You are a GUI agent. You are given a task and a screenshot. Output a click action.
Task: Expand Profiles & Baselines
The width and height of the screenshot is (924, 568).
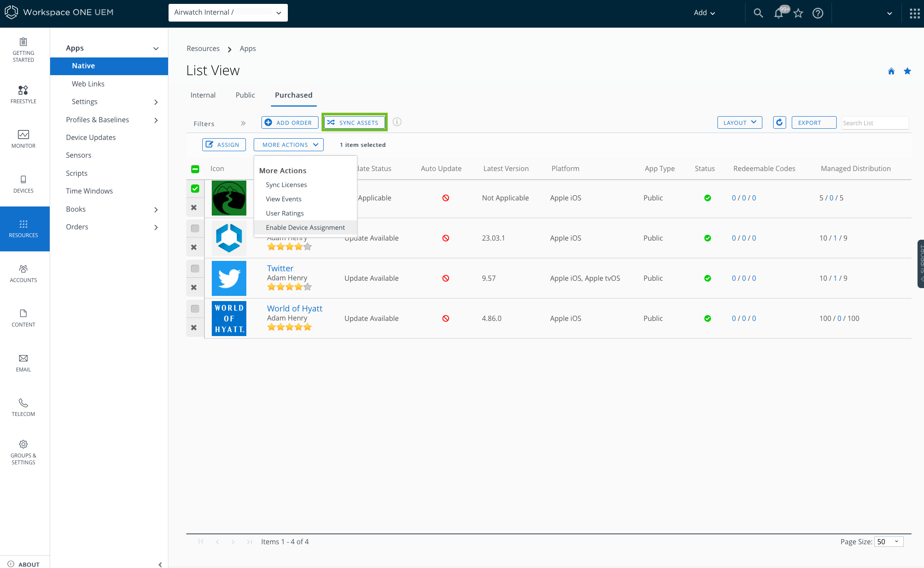(x=156, y=120)
